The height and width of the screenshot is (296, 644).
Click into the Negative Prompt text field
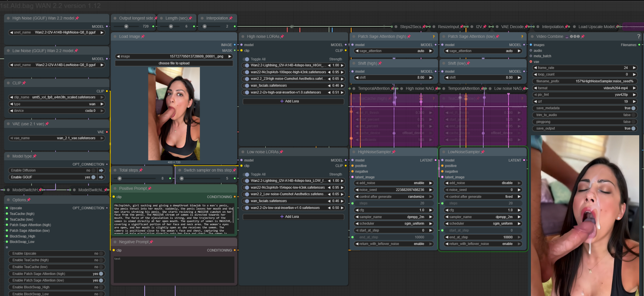[174, 270]
